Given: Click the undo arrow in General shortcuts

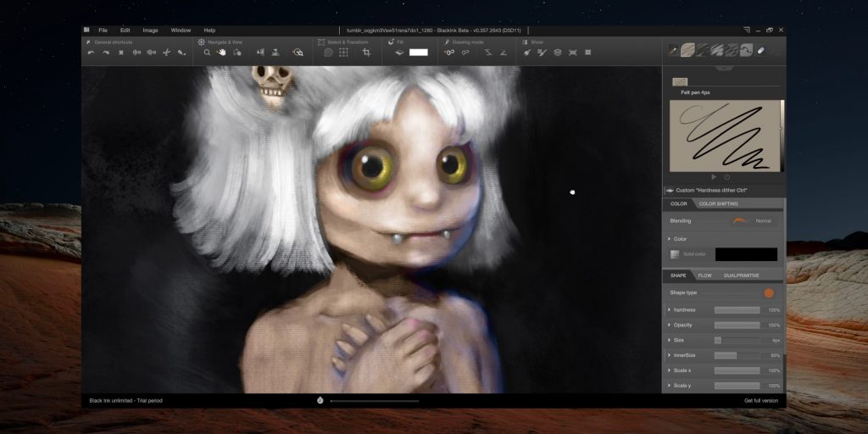Looking at the screenshot, I should [x=91, y=53].
